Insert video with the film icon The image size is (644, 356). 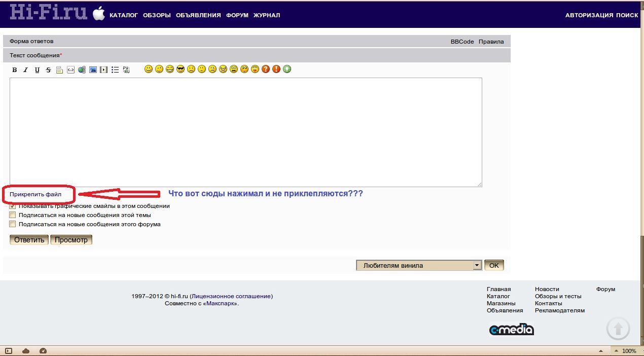(x=104, y=70)
